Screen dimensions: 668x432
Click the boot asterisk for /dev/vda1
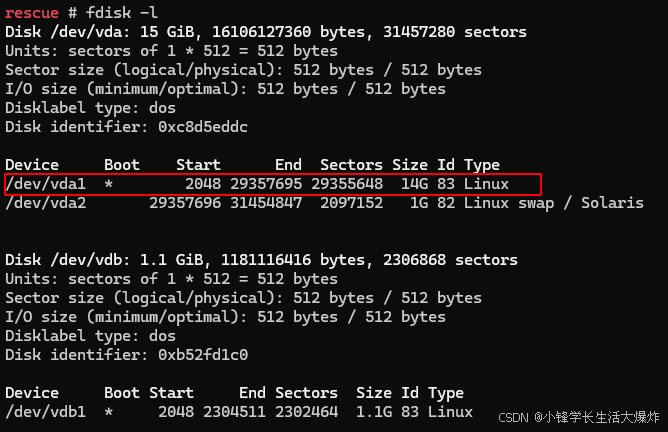click(x=109, y=184)
